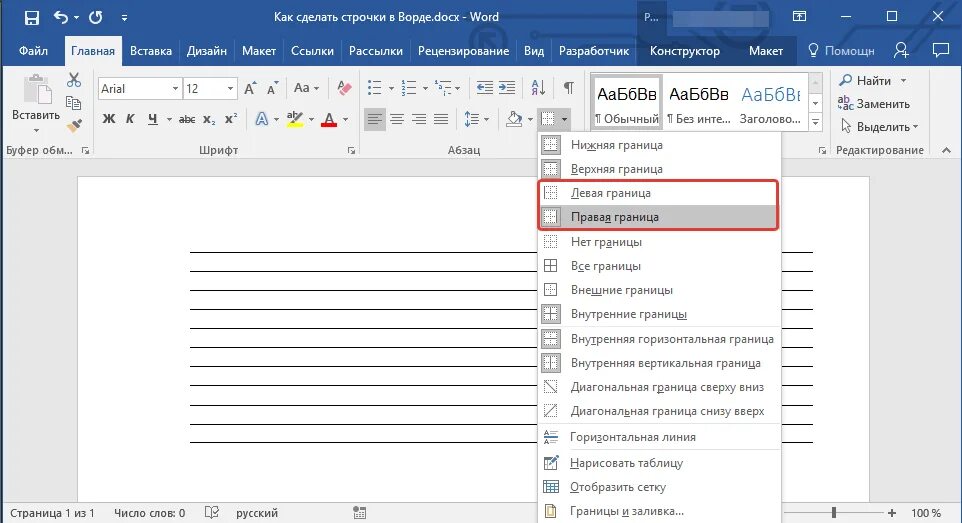962x523 pixels.
Task: Select the Без инте... style thumbnail
Action: pyautogui.click(x=699, y=103)
